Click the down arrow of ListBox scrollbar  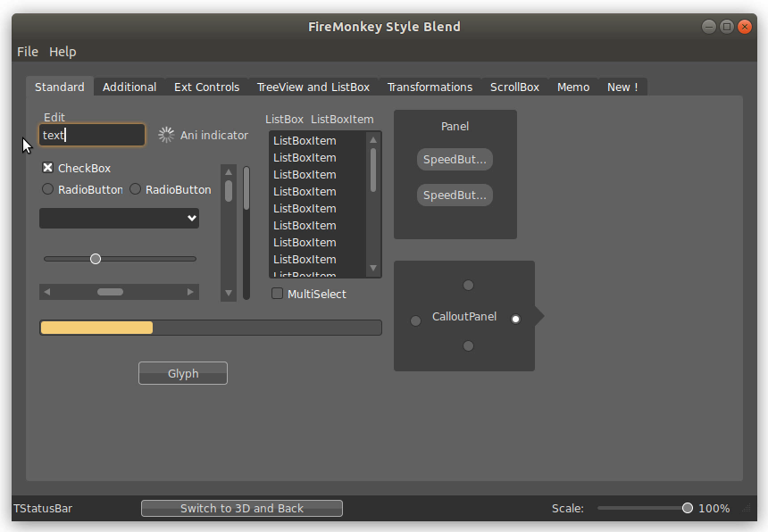pyautogui.click(x=373, y=268)
